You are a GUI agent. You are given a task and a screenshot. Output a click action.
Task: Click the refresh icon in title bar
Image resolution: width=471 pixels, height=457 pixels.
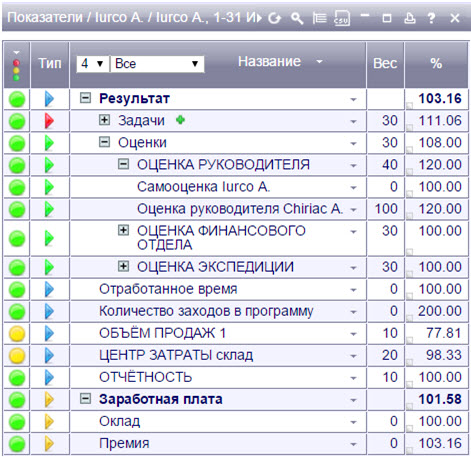(275, 18)
